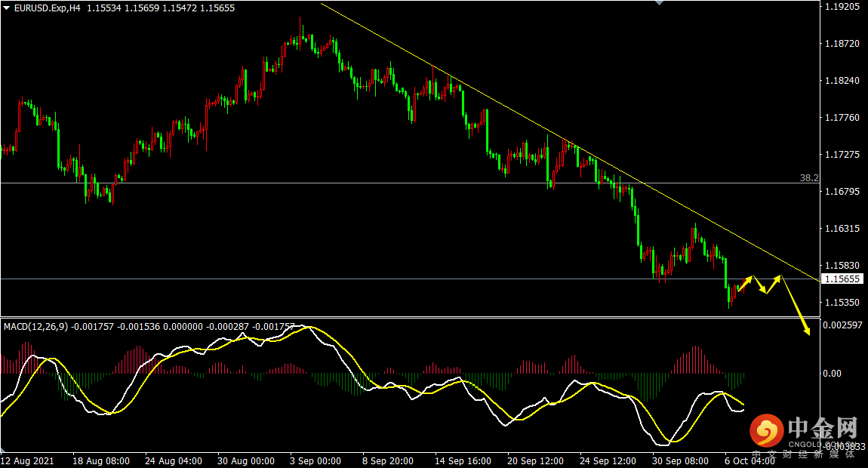Click the 1.18240 price axis label
This screenshot has height=468, width=868.
coord(842,80)
